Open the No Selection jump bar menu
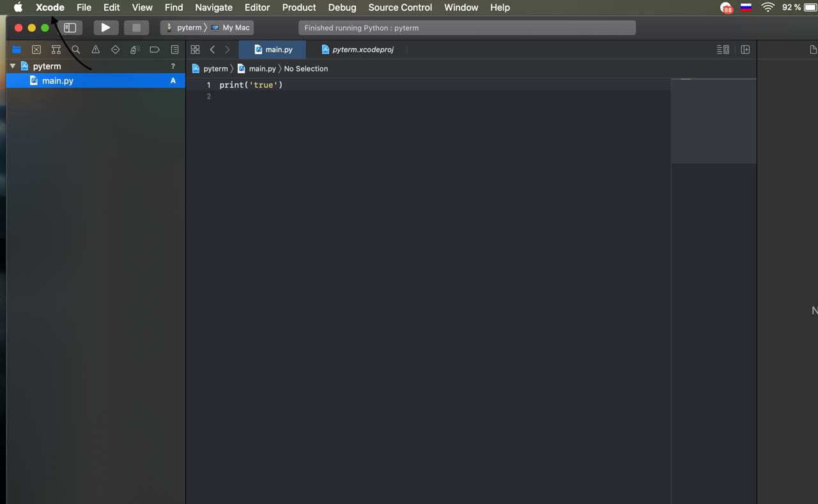 (x=306, y=68)
